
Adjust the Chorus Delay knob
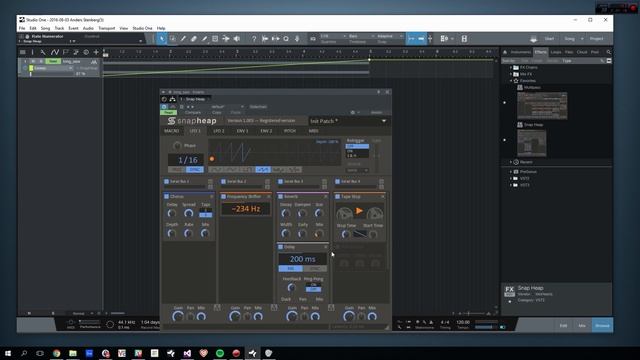(x=171, y=213)
